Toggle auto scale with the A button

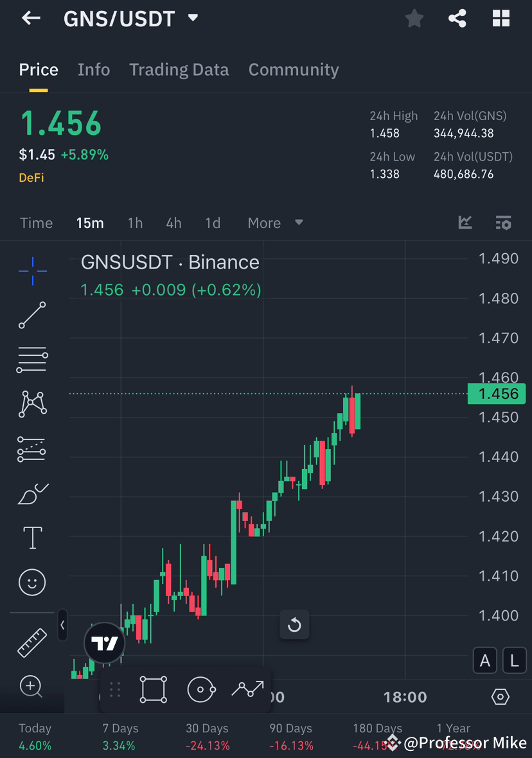tap(485, 660)
